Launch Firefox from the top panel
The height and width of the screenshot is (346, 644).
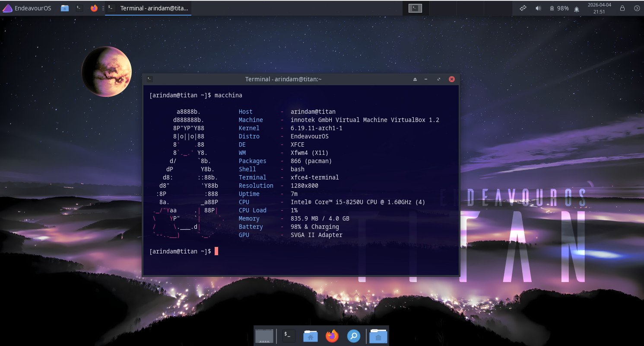coord(94,8)
